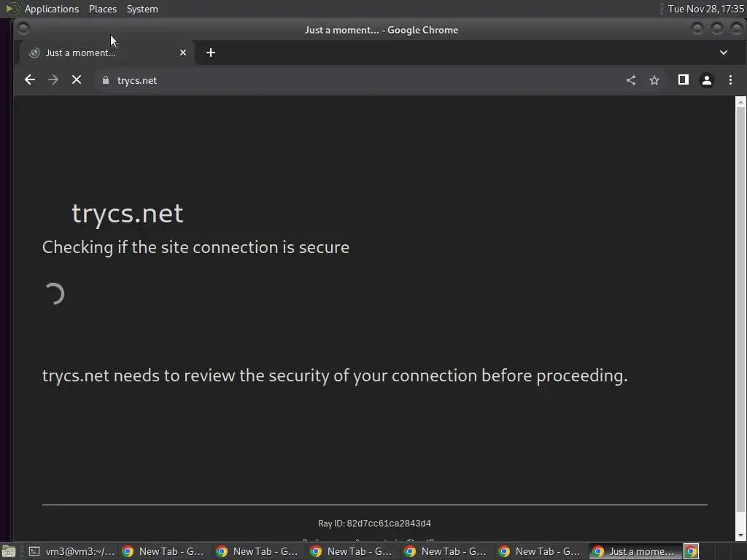Click the 'Checking if the site connection is secure' text

point(196,247)
